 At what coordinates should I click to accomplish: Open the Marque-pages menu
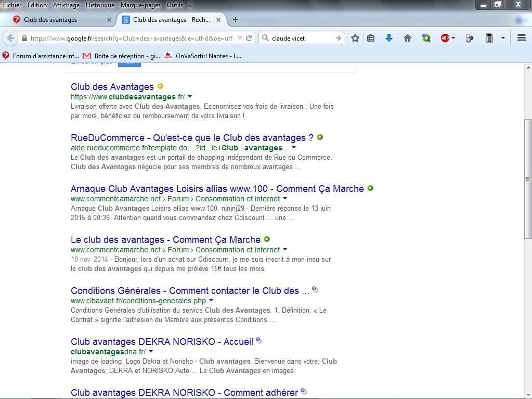(140, 5)
